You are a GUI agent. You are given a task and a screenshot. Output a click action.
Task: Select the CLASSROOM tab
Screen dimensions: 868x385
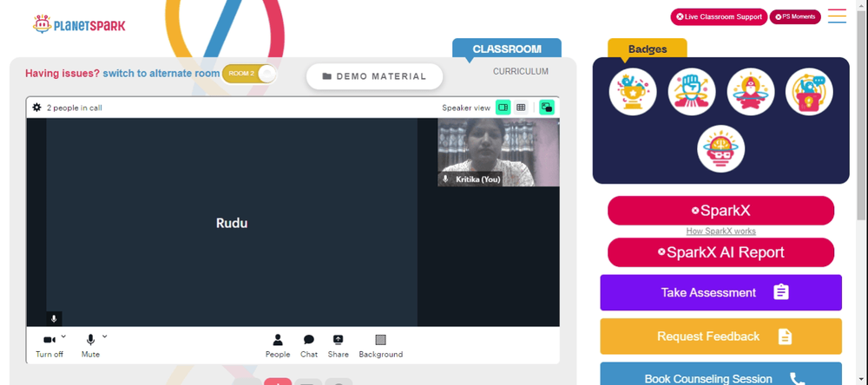[507, 49]
